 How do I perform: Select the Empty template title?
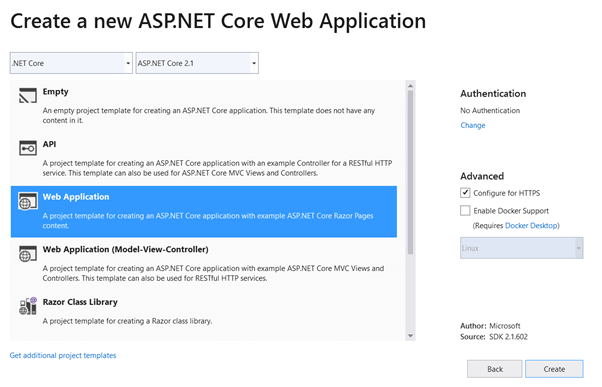point(55,92)
